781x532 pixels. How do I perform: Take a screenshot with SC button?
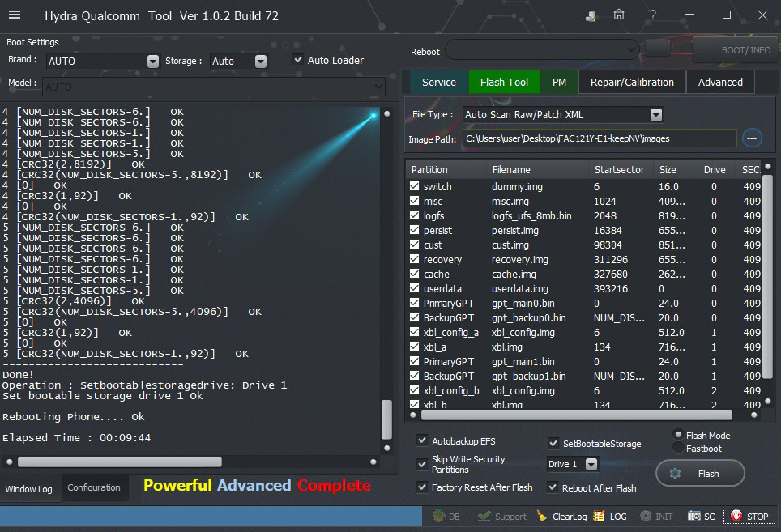[702, 517]
